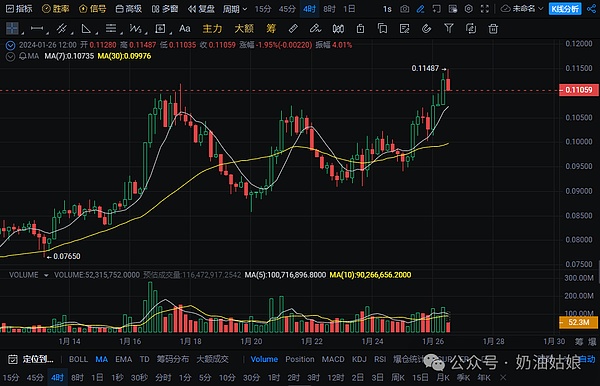
Task: Select the trash delete drawings icon
Action: tap(493, 29)
